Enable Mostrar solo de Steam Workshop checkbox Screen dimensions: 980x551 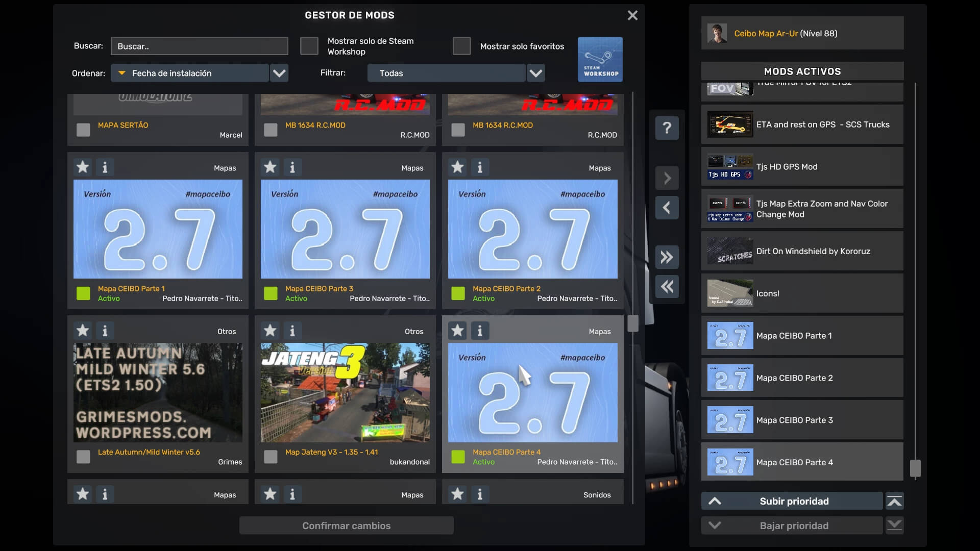pos(309,46)
